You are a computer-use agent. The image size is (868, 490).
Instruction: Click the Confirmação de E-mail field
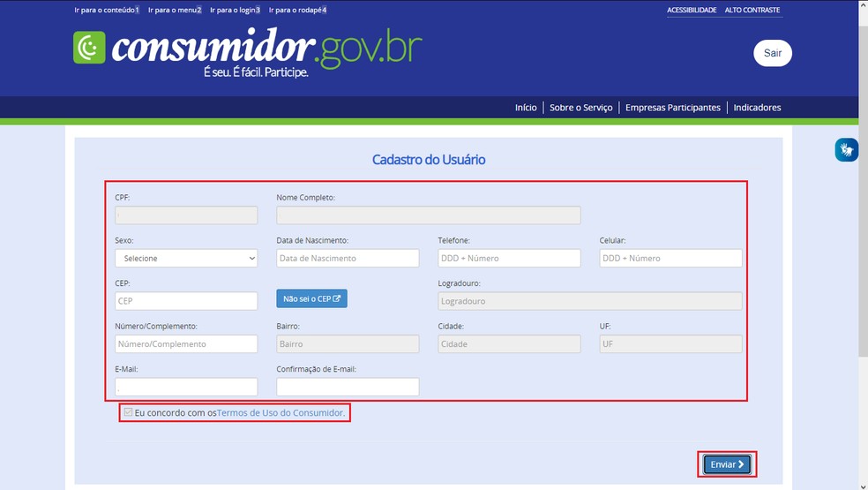[348, 387]
